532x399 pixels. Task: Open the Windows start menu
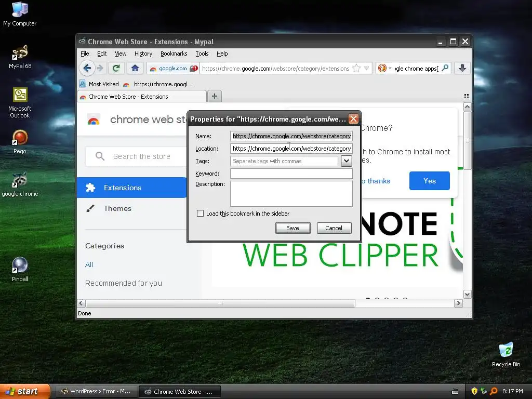(x=25, y=391)
